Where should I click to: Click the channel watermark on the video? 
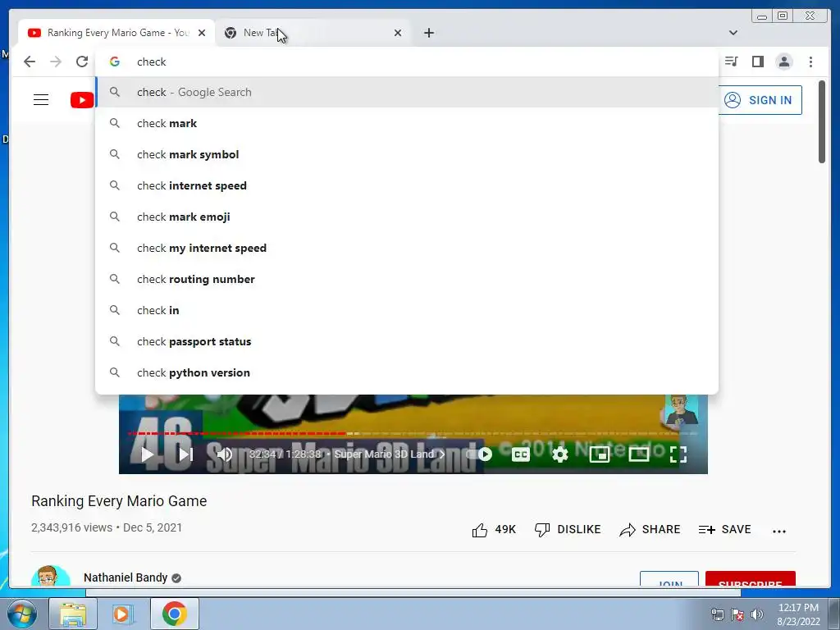[x=682, y=410]
